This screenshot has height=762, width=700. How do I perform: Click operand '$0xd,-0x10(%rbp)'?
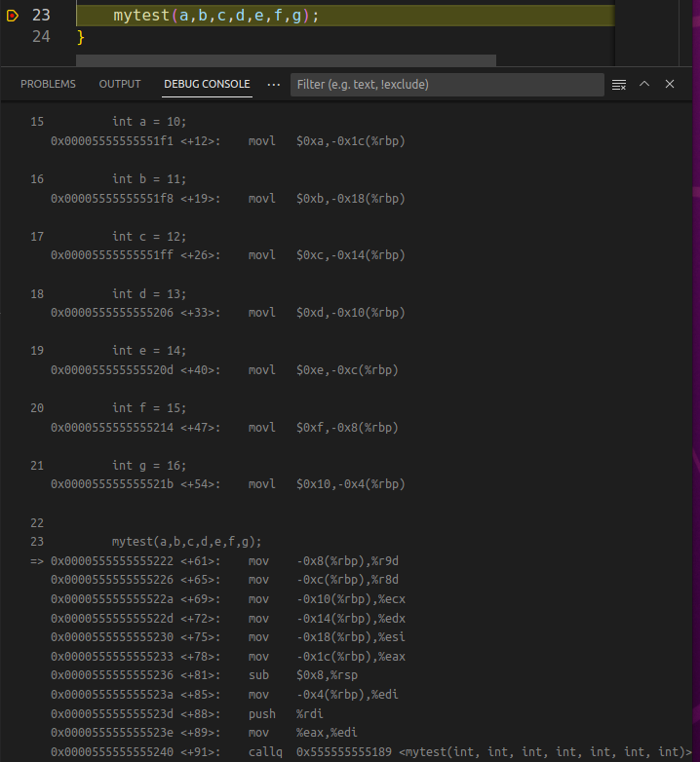click(350, 313)
